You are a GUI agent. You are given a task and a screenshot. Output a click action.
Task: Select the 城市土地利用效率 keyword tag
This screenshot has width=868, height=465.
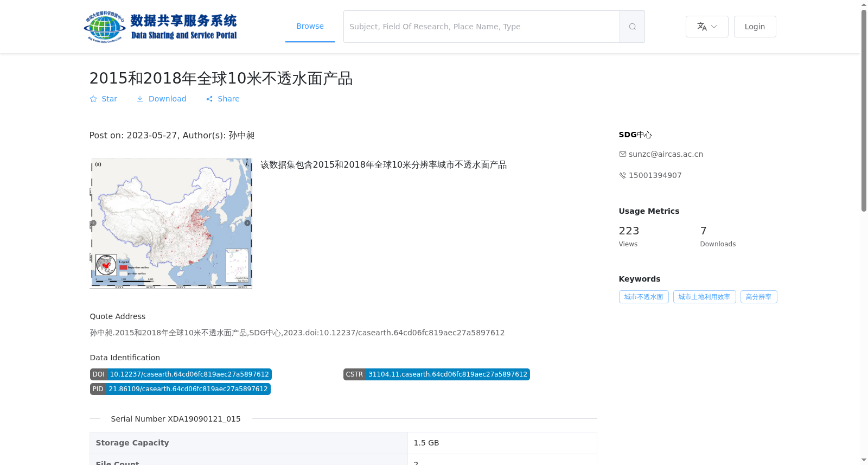point(704,297)
